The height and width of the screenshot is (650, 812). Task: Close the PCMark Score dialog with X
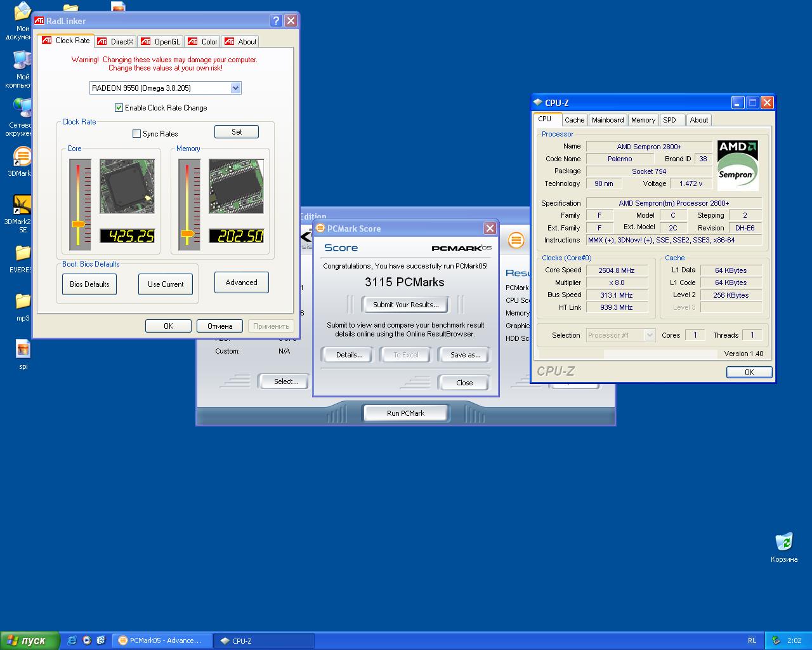490,228
